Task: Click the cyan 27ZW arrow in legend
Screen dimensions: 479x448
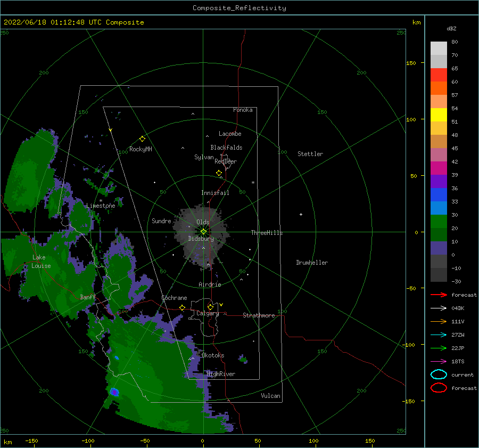Action: [x=439, y=335]
